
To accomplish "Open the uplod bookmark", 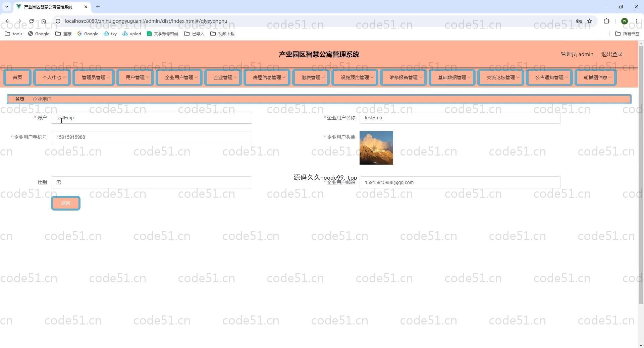I will 131,34.
